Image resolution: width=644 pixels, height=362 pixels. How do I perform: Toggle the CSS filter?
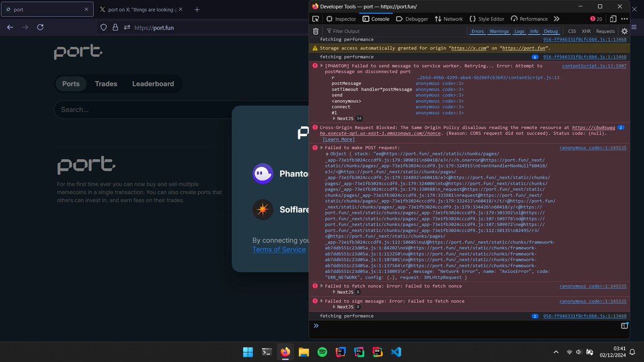point(572,31)
